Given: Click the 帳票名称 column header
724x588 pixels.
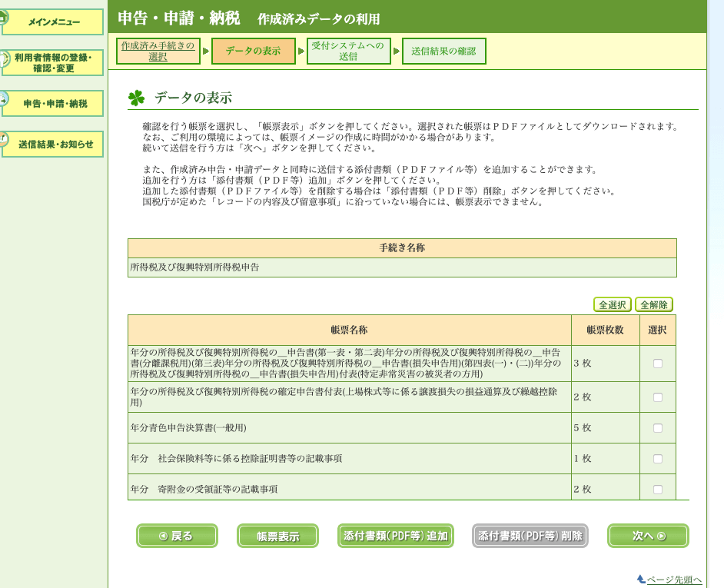Looking at the screenshot, I should coord(349,330).
